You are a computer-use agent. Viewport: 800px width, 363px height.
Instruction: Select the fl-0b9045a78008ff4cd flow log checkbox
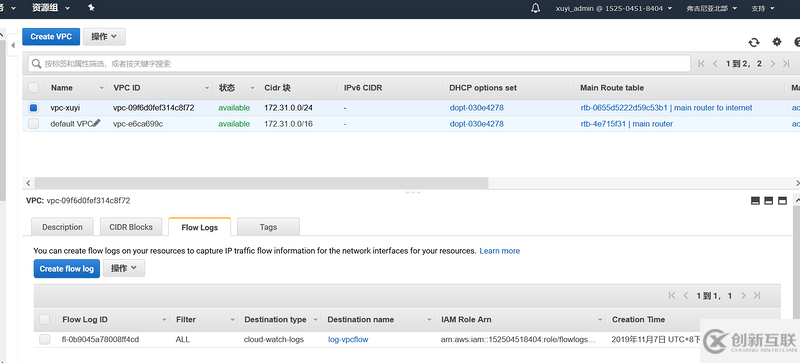44,340
